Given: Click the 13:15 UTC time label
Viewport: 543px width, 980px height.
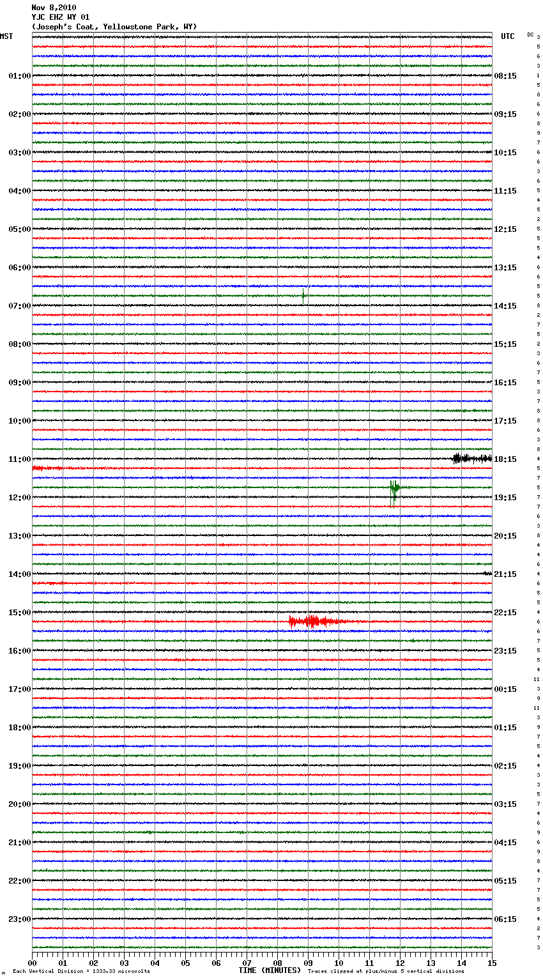Looking at the screenshot, I should pyautogui.click(x=505, y=268).
